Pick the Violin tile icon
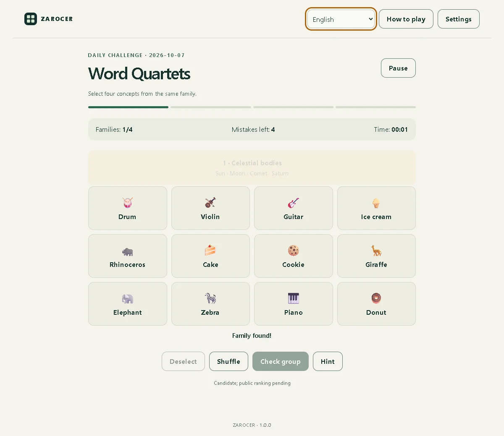Screen dimensions: 504x436 coord(210,203)
